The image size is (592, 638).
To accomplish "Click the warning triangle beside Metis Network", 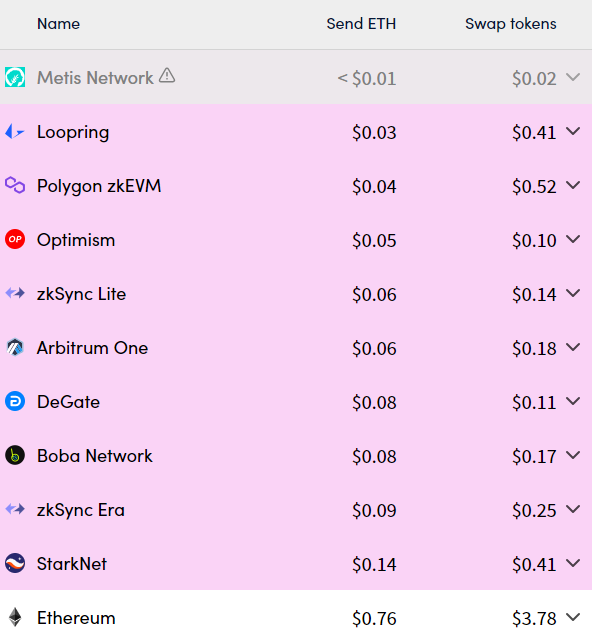I will pos(167,76).
